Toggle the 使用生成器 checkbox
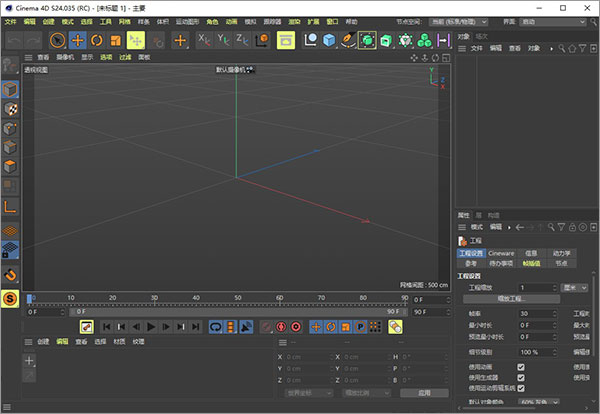The width and height of the screenshot is (600, 414). 521,377
